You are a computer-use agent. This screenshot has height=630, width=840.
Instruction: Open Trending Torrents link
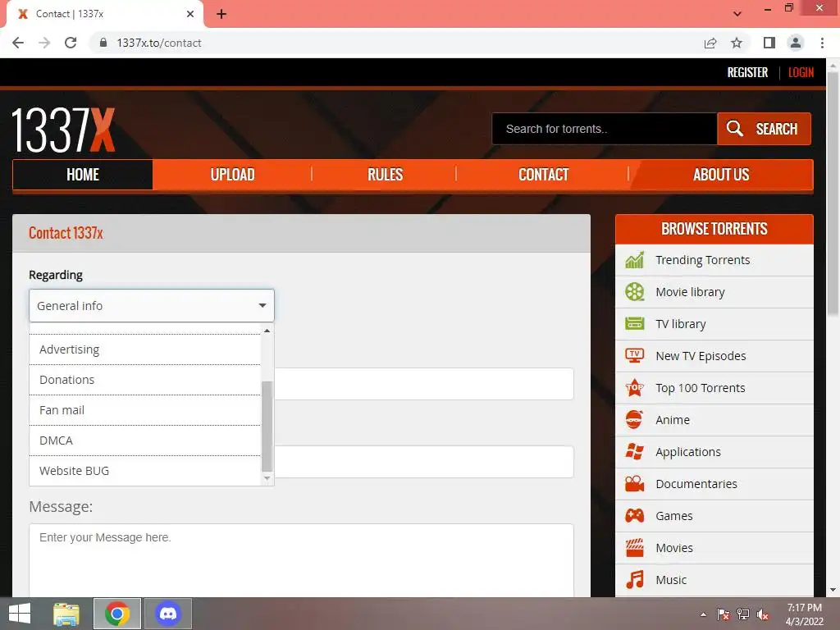[702, 260]
